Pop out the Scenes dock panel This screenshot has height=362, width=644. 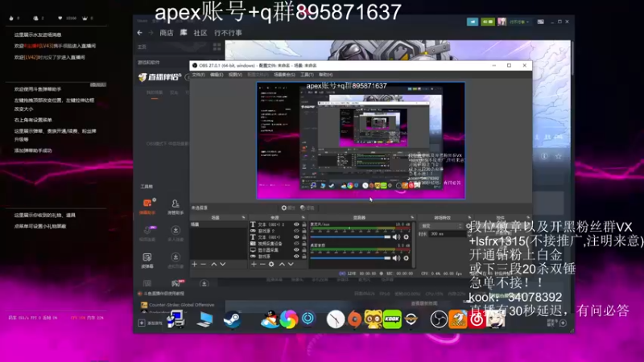click(x=243, y=217)
